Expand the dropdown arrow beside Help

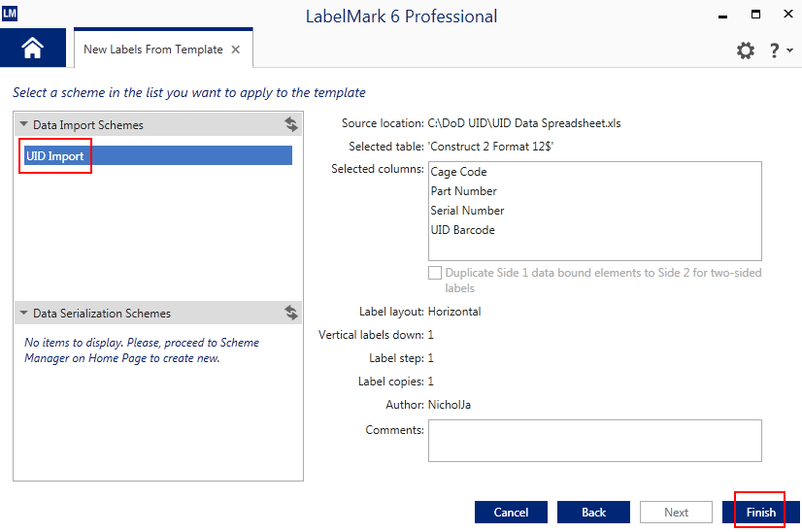click(789, 51)
